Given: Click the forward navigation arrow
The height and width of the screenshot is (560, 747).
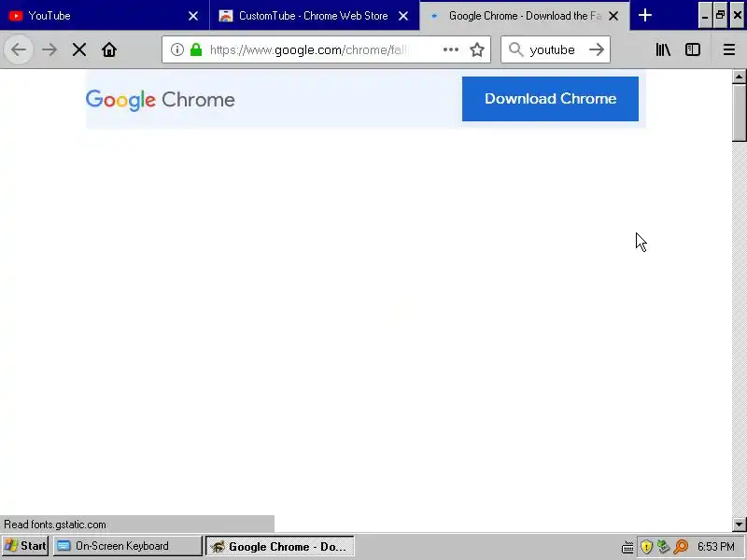Looking at the screenshot, I should click(x=49, y=49).
